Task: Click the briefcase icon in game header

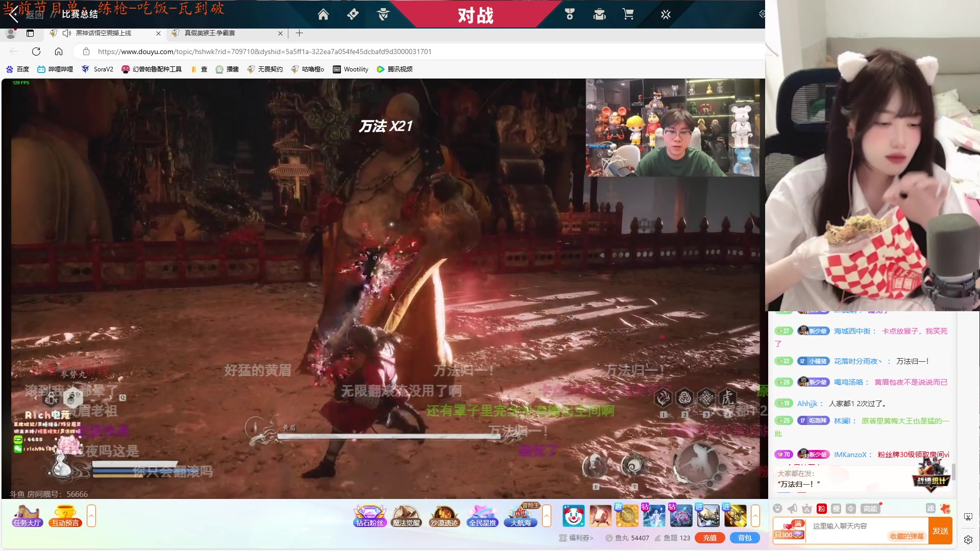Action: pos(599,14)
